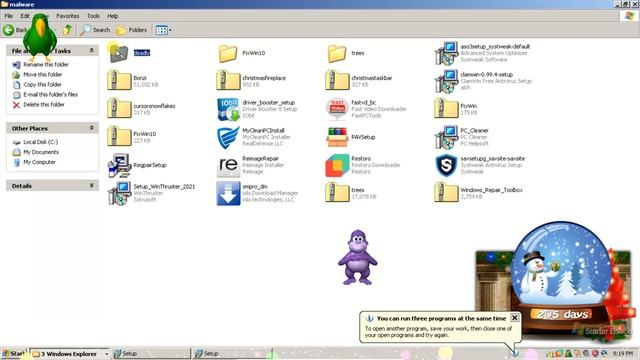Select the cursorsnowflakes zip archive
The image size is (640, 360).
pos(119,109)
